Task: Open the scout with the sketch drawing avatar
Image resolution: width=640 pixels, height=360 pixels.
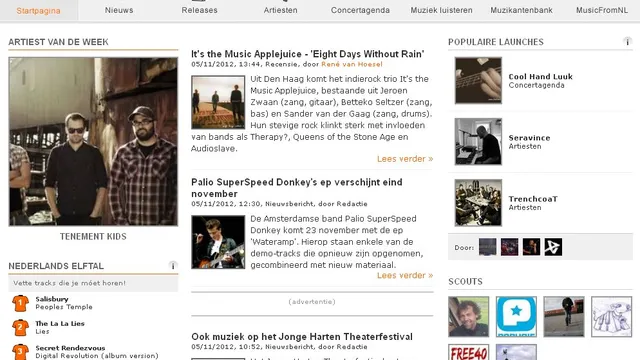Action: [x=611, y=317]
